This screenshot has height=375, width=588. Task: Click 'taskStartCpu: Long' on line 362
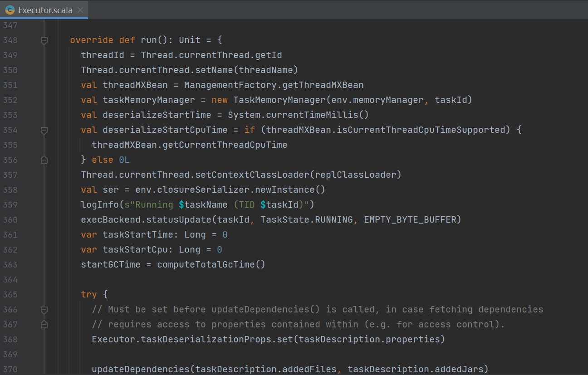(152, 249)
